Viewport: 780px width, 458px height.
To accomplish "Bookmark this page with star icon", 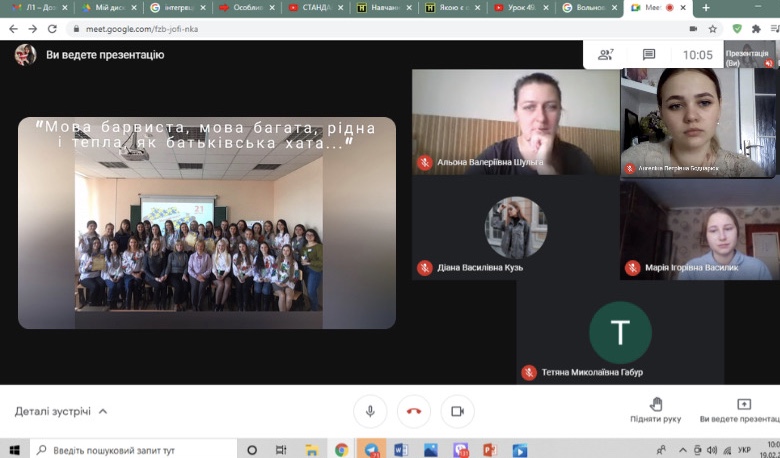I will (713, 29).
